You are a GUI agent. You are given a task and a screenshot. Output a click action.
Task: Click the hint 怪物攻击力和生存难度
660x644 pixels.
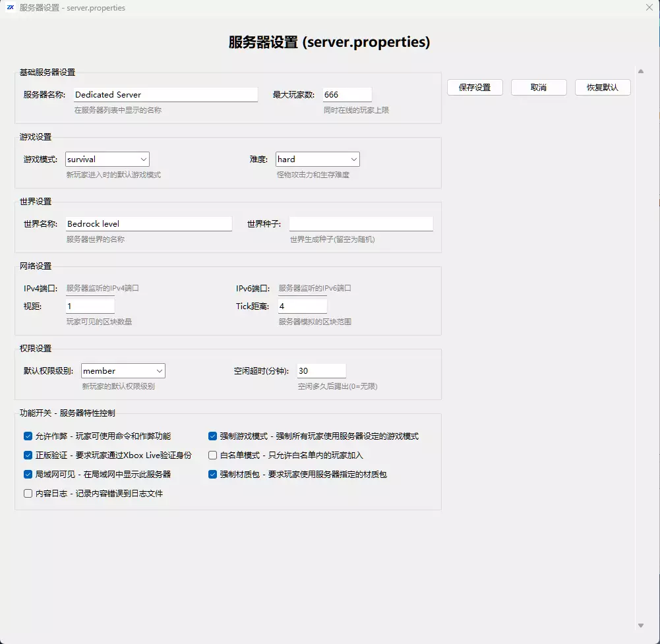pyautogui.click(x=313, y=175)
